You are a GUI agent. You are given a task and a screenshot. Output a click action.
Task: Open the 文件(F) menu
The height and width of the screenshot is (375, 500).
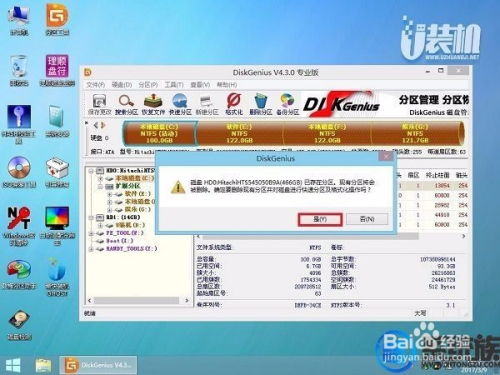[96, 85]
